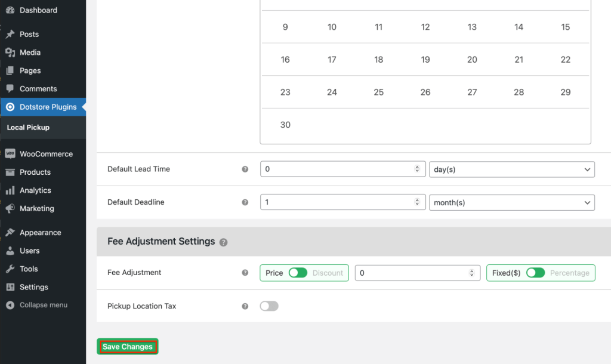611x364 pixels.
Task: Click the WooCommerce logo icon
Action: (x=10, y=154)
